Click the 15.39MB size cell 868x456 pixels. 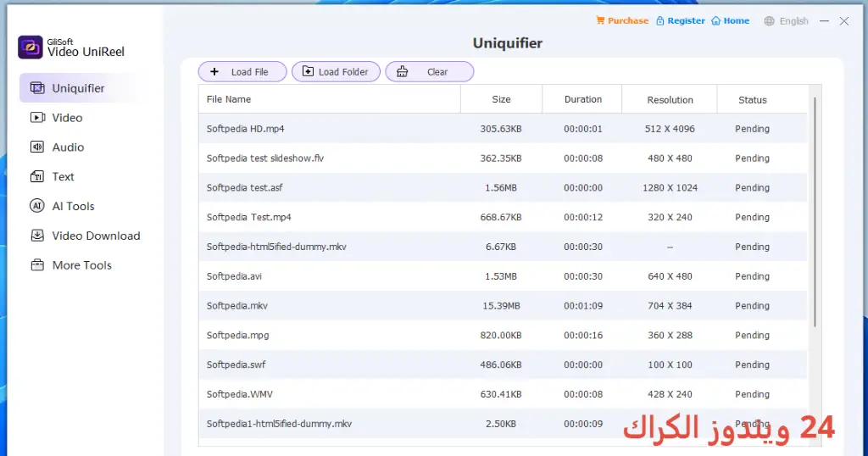(502, 305)
